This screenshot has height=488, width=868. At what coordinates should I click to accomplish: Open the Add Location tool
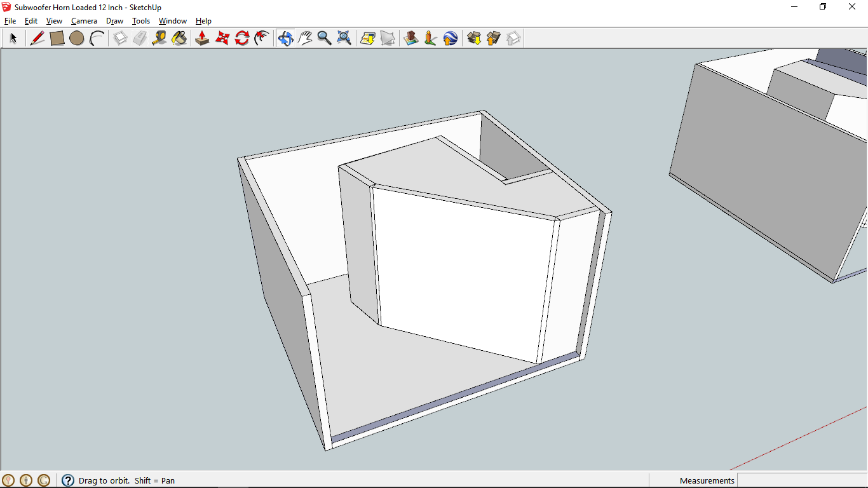(367, 38)
